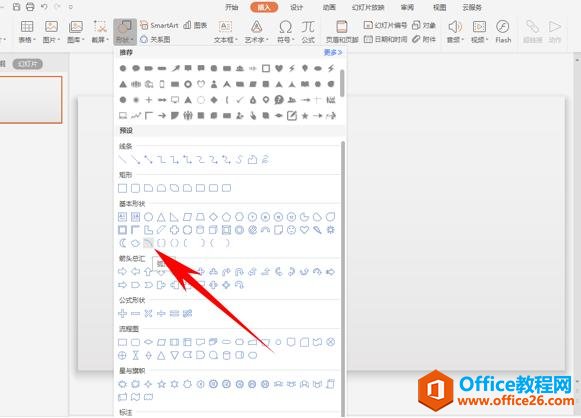Expand the Symbol (符号) dropdown
Viewport: 581px width, 418px height.
(285, 31)
